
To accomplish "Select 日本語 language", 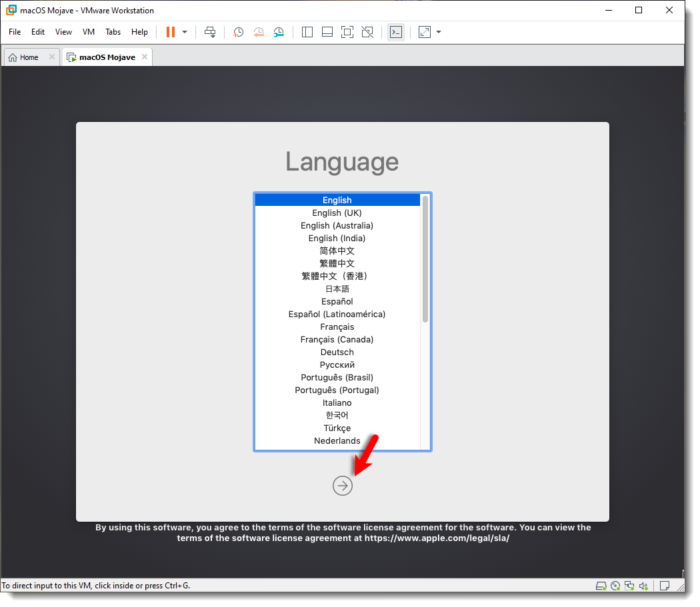I will (x=337, y=290).
